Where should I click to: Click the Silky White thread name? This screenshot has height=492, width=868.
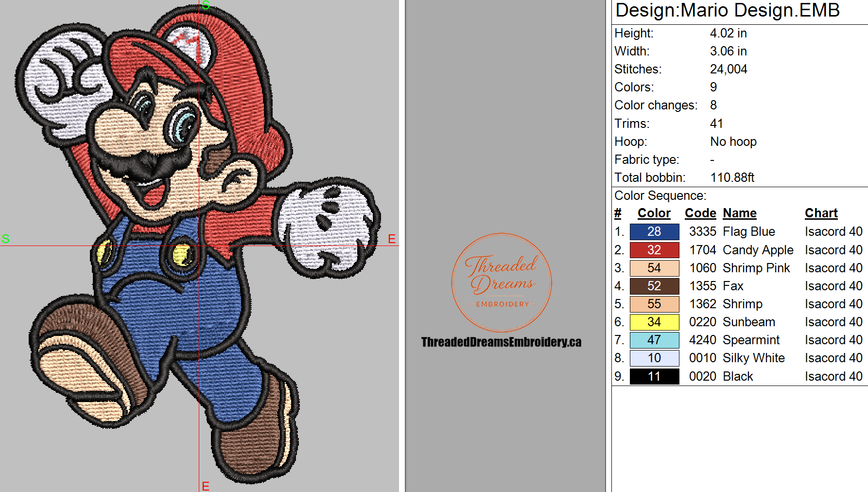click(754, 358)
